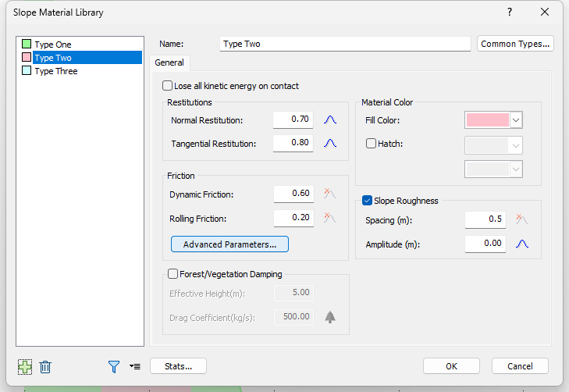The width and height of the screenshot is (569, 392).
Task: Expand the list options dropdown next to the filter
Action: pos(134,366)
